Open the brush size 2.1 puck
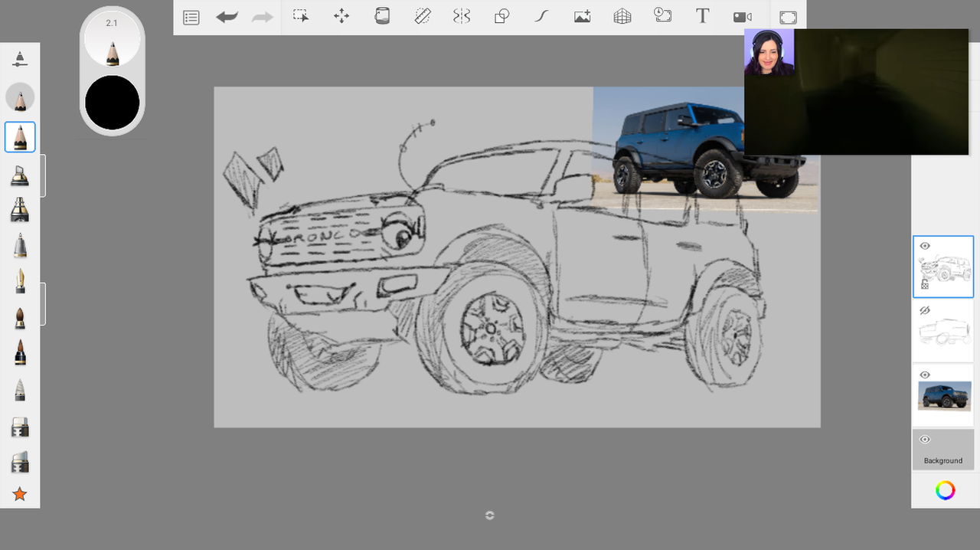 tap(112, 38)
